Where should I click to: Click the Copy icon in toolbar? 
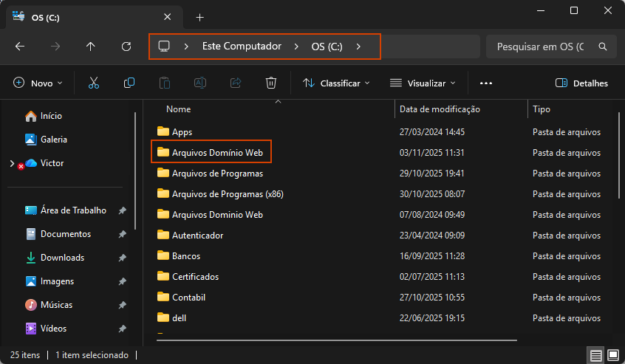click(129, 83)
